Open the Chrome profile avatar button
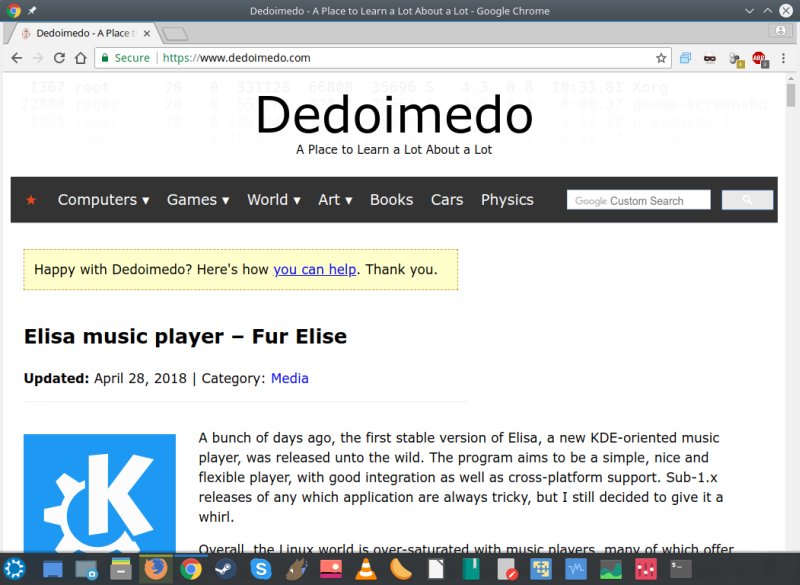Viewport: 800px width, 585px height. (780, 31)
